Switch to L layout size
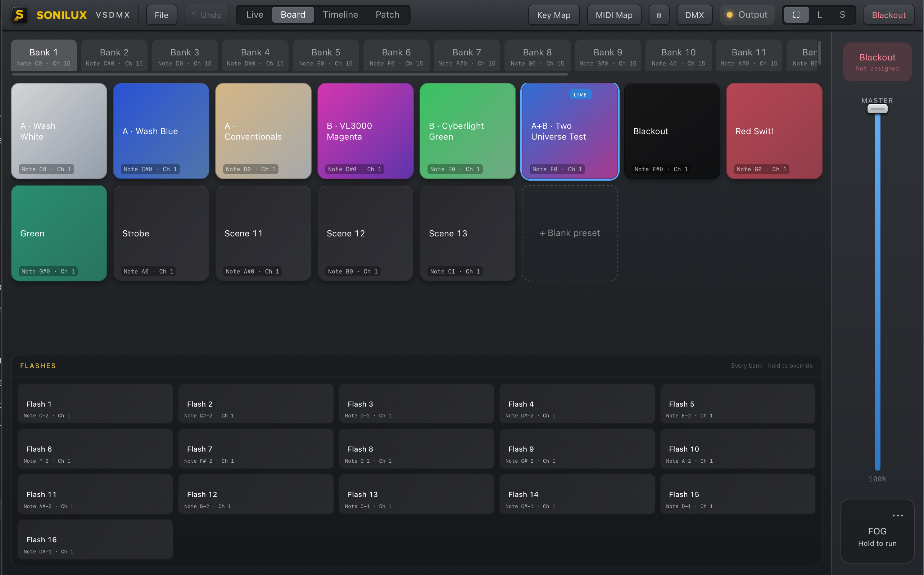This screenshot has width=924, height=575. [820, 15]
